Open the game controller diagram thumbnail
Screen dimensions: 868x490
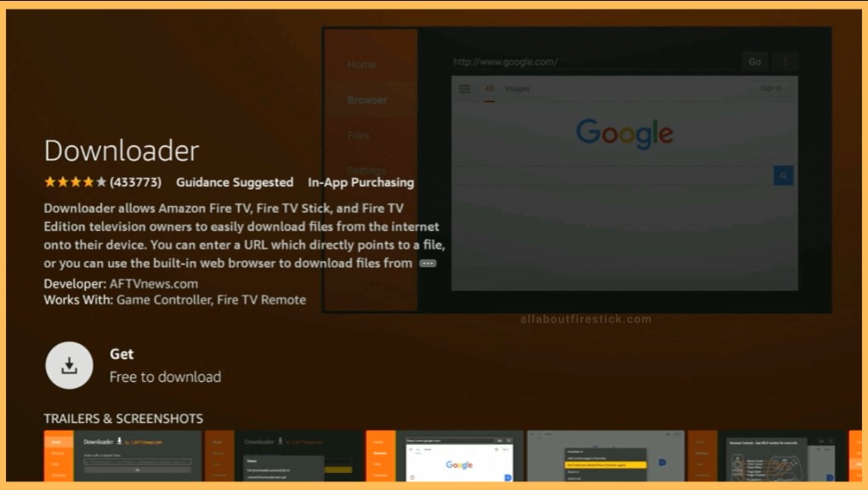(x=767, y=456)
